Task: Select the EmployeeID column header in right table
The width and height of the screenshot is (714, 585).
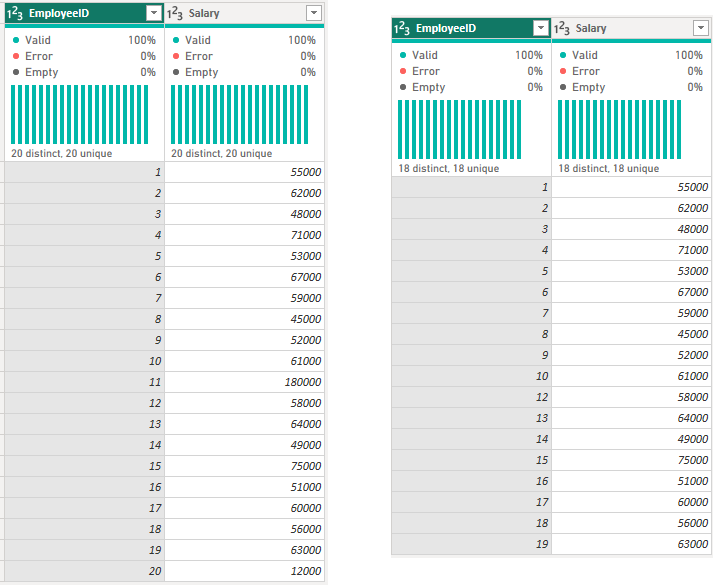Action: [471, 28]
